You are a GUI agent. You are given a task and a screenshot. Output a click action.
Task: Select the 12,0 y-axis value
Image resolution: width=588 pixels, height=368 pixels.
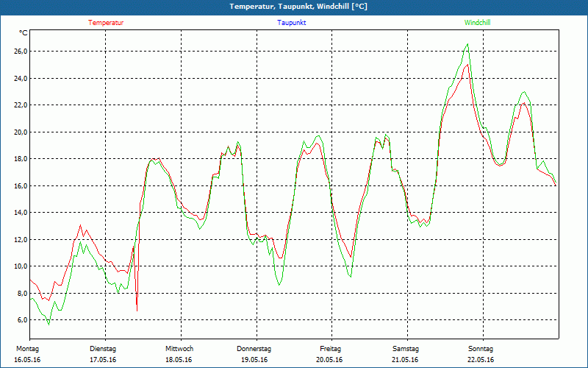(x=21, y=240)
